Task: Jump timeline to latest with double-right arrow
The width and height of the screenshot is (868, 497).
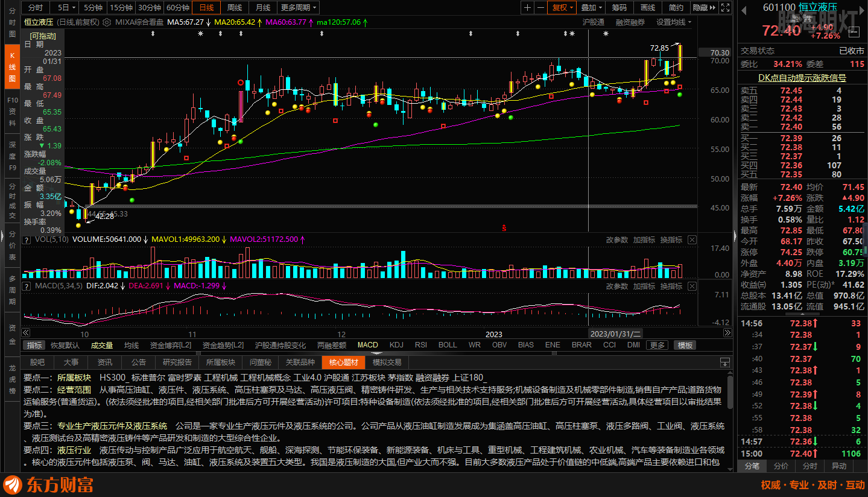Action: [727, 333]
